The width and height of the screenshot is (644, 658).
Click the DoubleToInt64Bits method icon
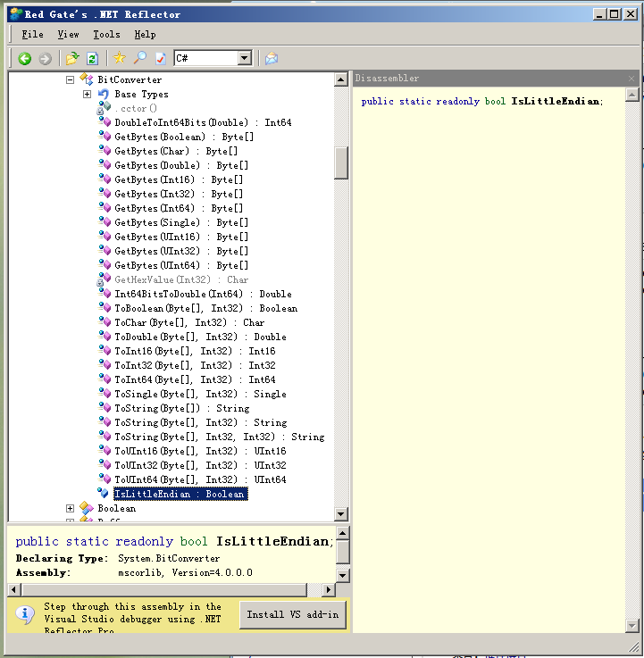[105, 122]
